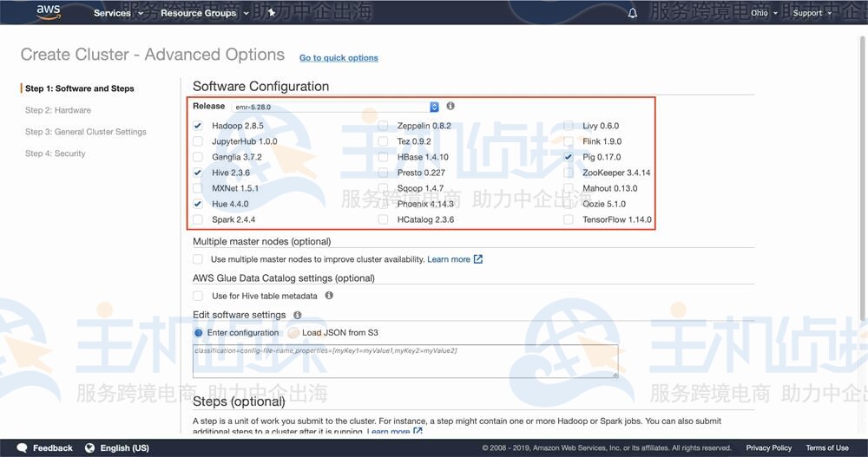The width and height of the screenshot is (868, 457).
Task: Click the Sqoop 1.4.7 label
Action: 420,188
